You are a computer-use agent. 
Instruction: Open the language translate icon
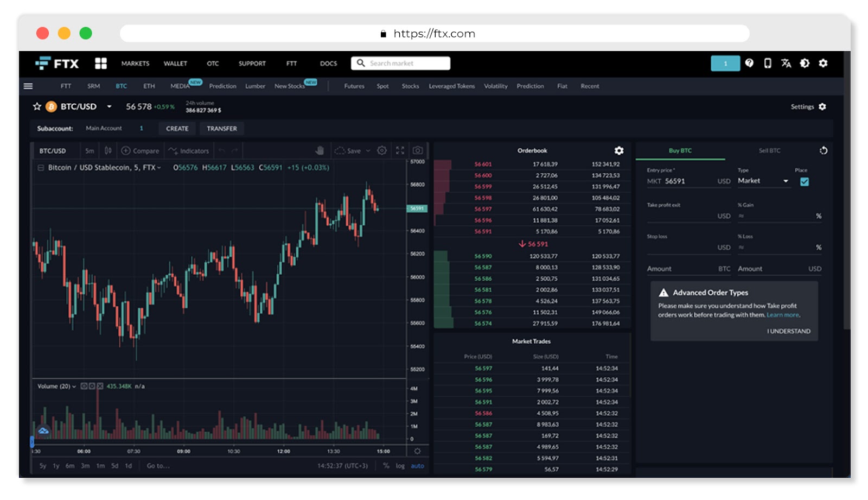(x=786, y=63)
